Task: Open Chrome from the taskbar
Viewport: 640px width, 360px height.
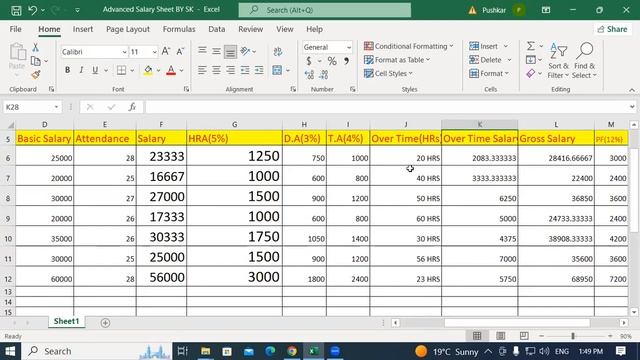Action: pyautogui.click(x=292, y=351)
